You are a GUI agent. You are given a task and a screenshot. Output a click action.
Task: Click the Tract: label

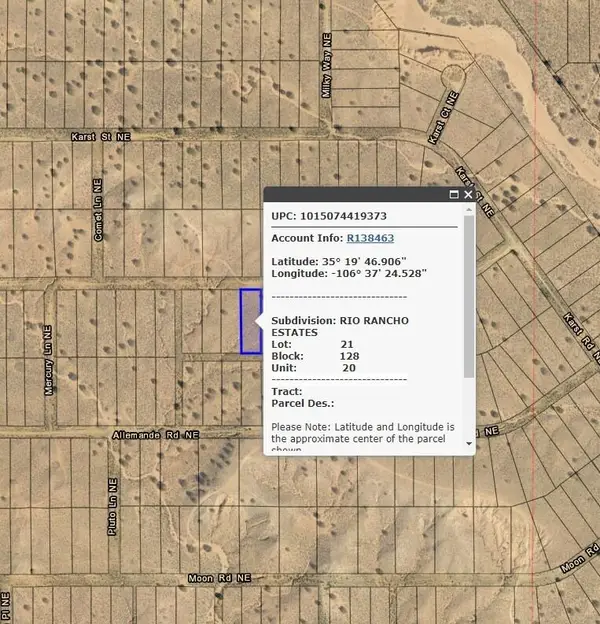(x=287, y=392)
